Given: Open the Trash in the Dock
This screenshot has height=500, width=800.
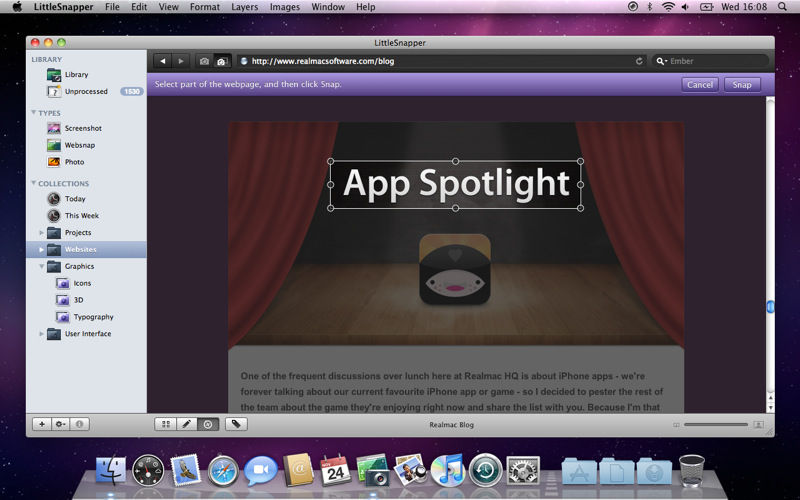Looking at the screenshot, I should pos(692,470).
